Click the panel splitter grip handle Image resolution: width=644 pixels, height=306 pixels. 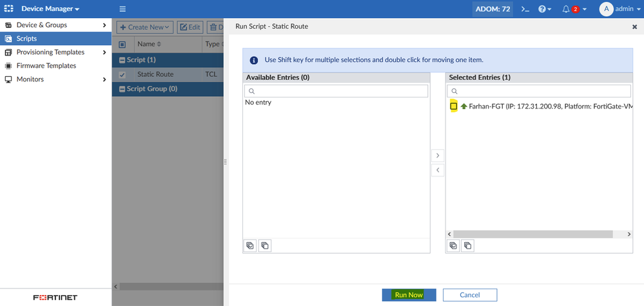226,162
